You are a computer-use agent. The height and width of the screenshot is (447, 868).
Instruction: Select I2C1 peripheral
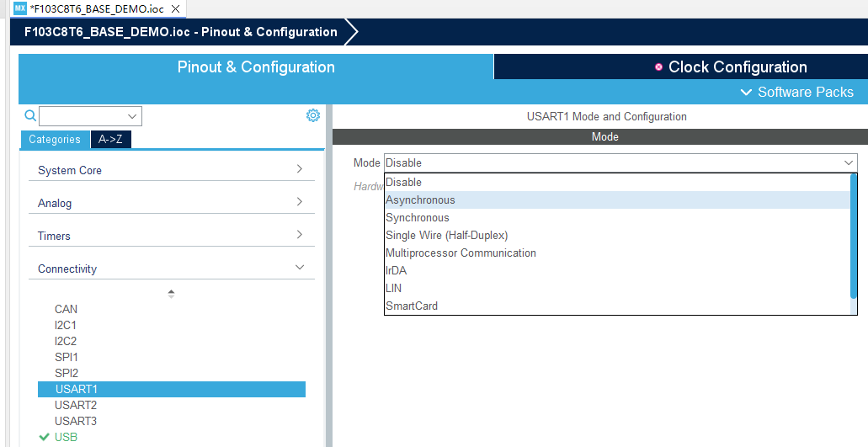[66, 325]
